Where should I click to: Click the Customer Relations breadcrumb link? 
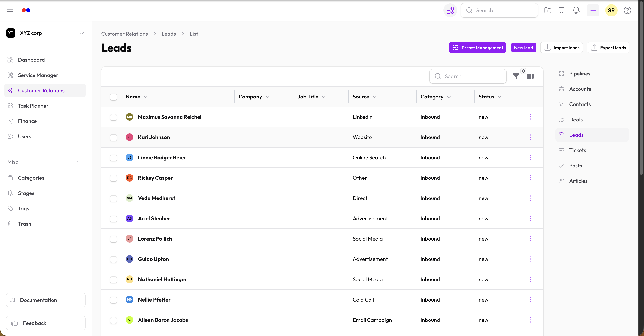point(124,34)
